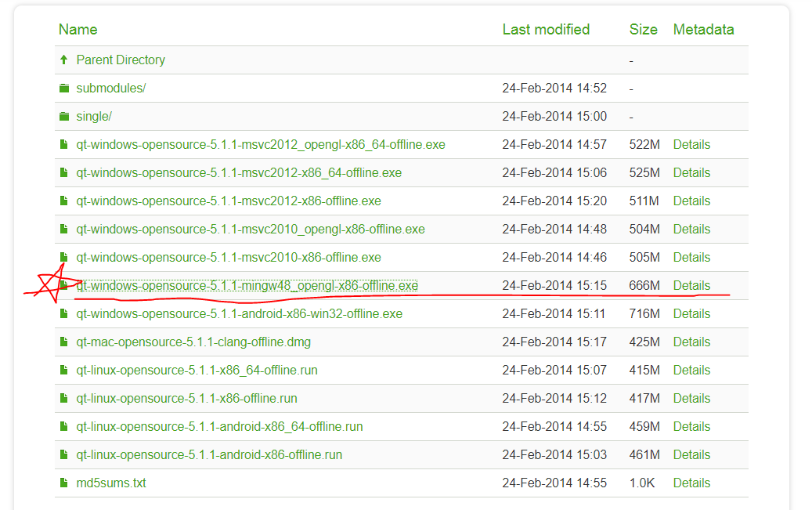Screen dimensions: 812x510
Task: Open Details for 525M msvc2012-x86_64 file
Action: coord(691,172)
